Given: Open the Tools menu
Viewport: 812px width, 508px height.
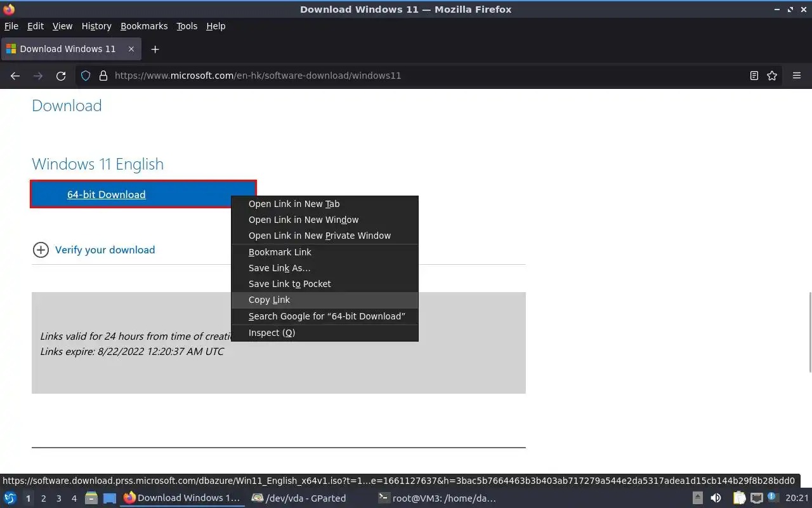Looking at the screenshot, I should pyautogui.click(x=187, y=26).
